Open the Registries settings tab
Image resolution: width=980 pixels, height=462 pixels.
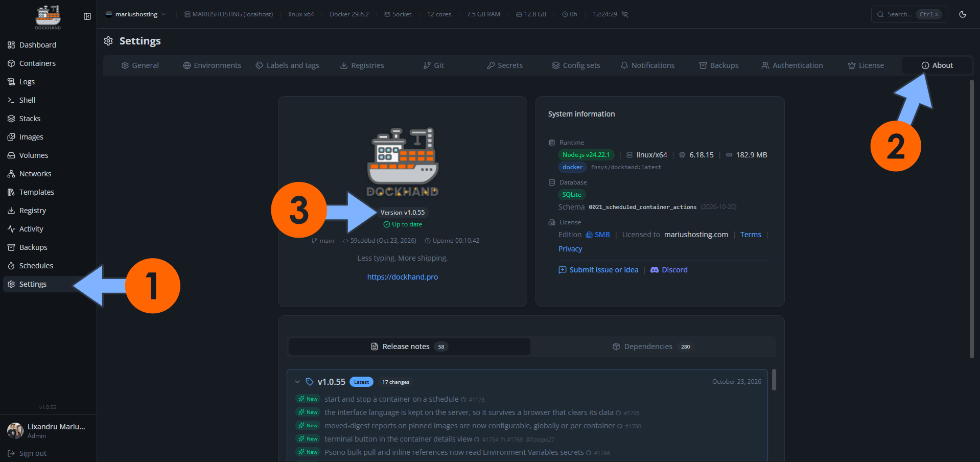point(362,65)
